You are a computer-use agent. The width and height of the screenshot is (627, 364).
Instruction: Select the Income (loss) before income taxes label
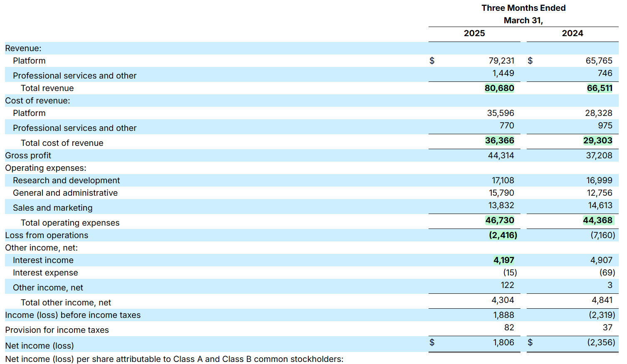click(73, 315)
